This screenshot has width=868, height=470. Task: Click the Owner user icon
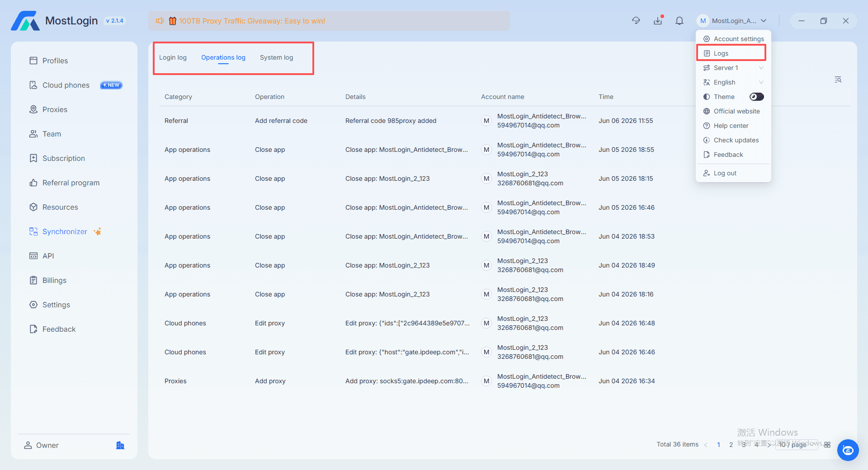click(x=28, y=445)
